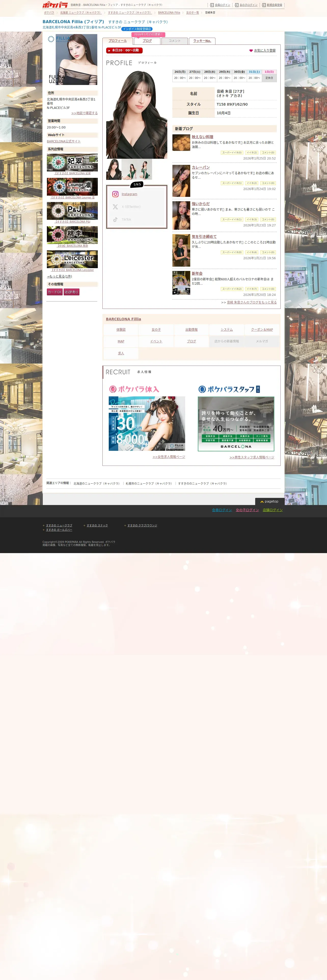Open the システム menu item
This screenshot has width=327, height=980.
click(x=226, y=329)
